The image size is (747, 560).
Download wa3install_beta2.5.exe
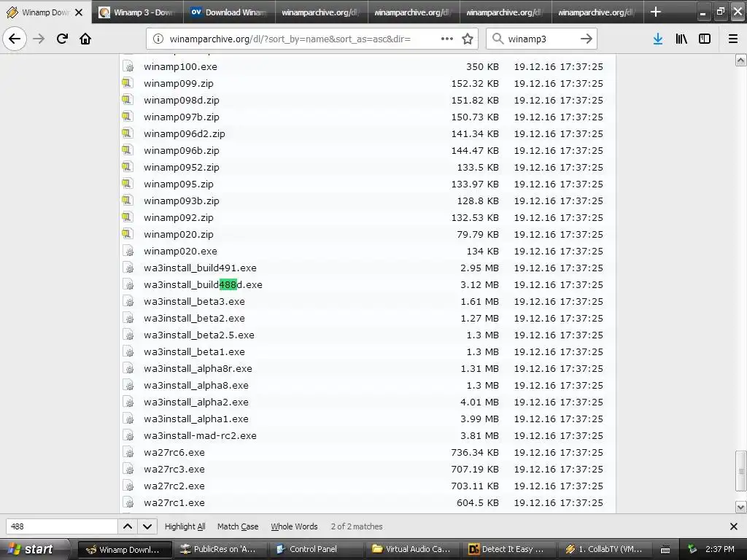[199, 335]
